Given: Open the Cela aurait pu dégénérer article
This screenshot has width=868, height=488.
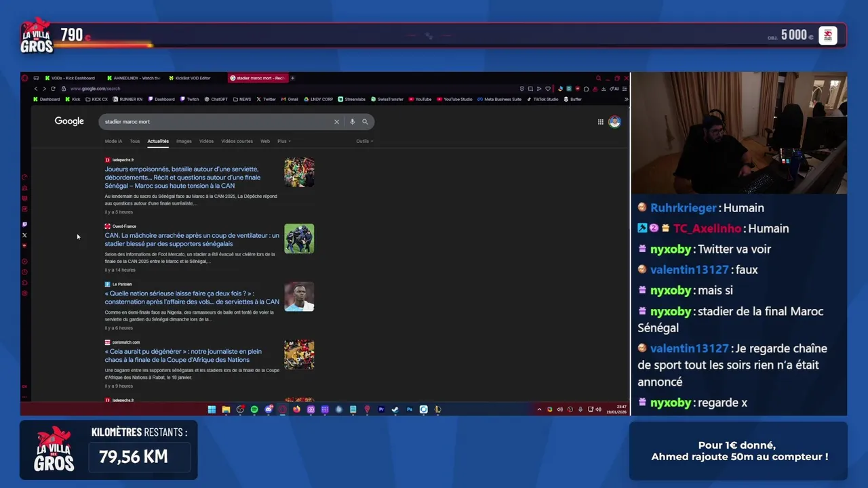Looking at the screenshot, I should [183, 355].
